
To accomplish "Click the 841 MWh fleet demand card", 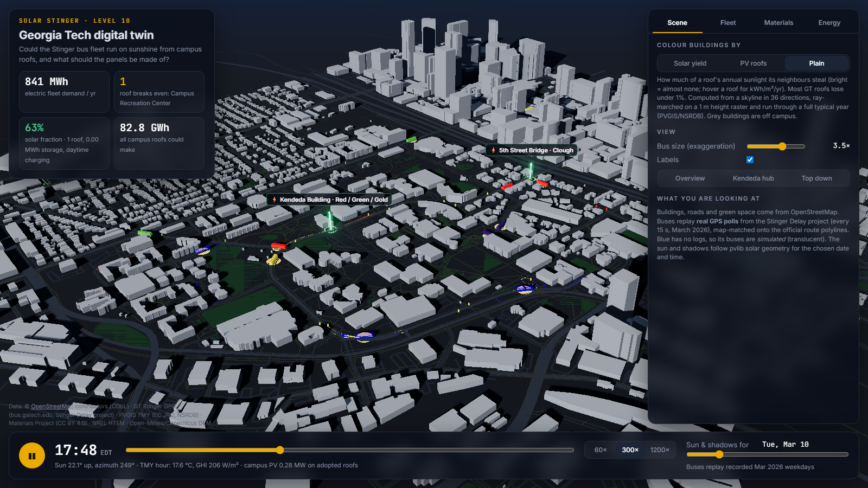I will [64, 92].
